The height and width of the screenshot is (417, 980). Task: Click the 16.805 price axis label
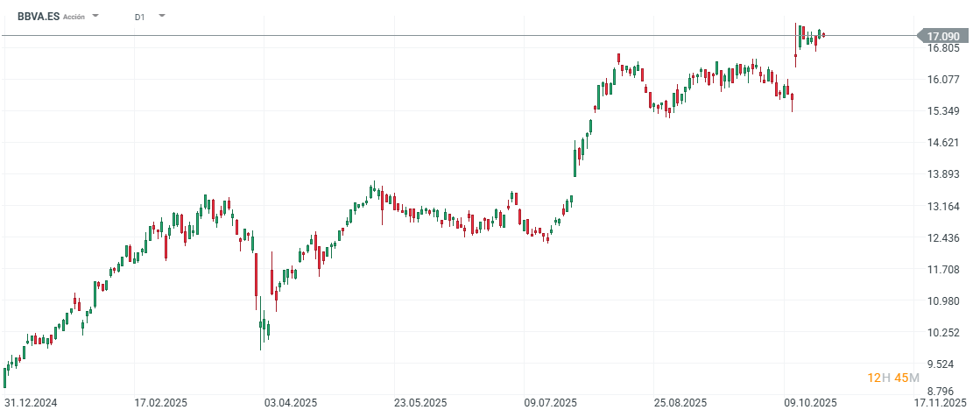943,48
